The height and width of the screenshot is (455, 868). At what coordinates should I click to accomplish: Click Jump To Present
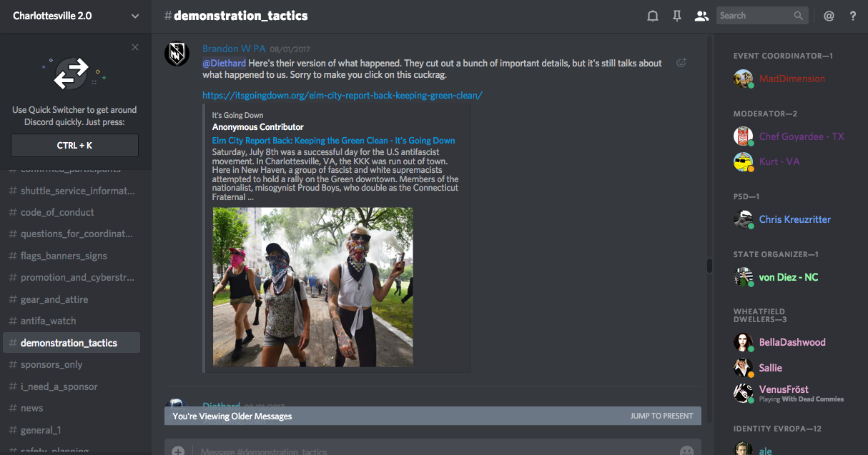pyautogui.click(x=661, y=416)
